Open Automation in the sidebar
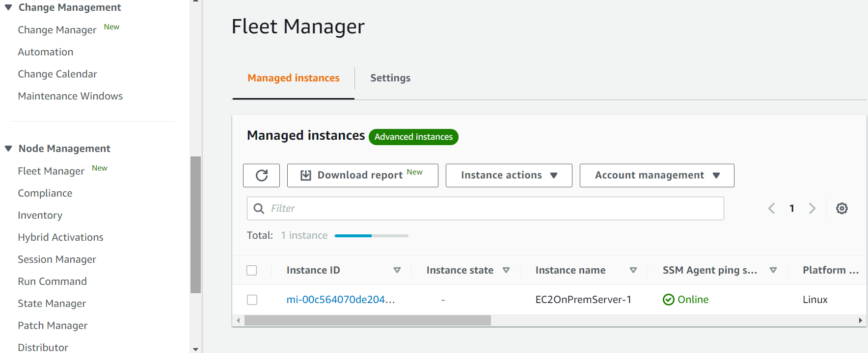 click(x=46, y=52)
